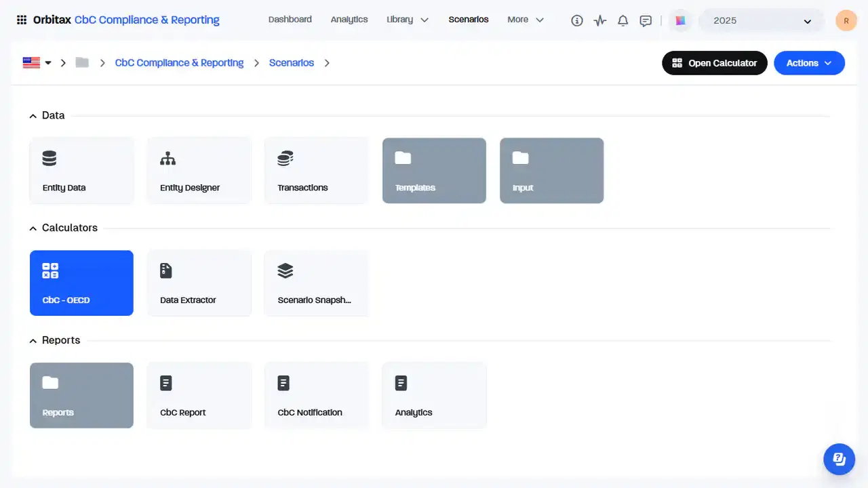Select Scenarios in top navigation

tap(469, 20)
